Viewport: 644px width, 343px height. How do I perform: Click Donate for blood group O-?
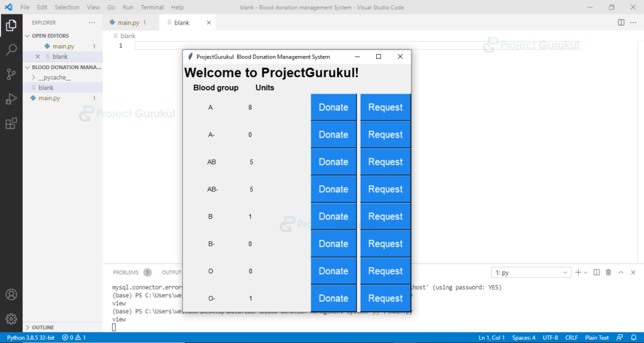pyautogui.click(x=333, y=298)
